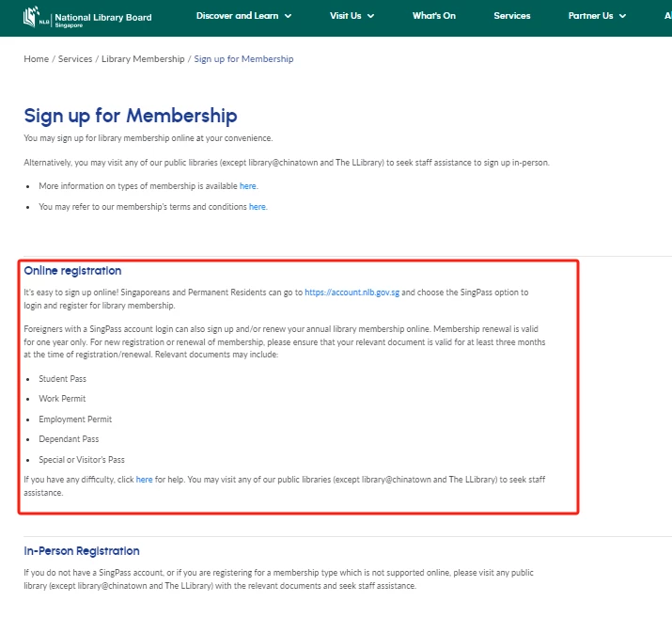Expand the Partner Us dropdown chevron

click(623, 16)
